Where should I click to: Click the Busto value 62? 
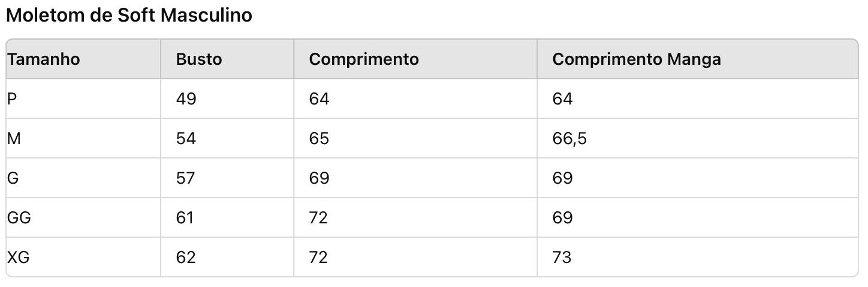186,258
